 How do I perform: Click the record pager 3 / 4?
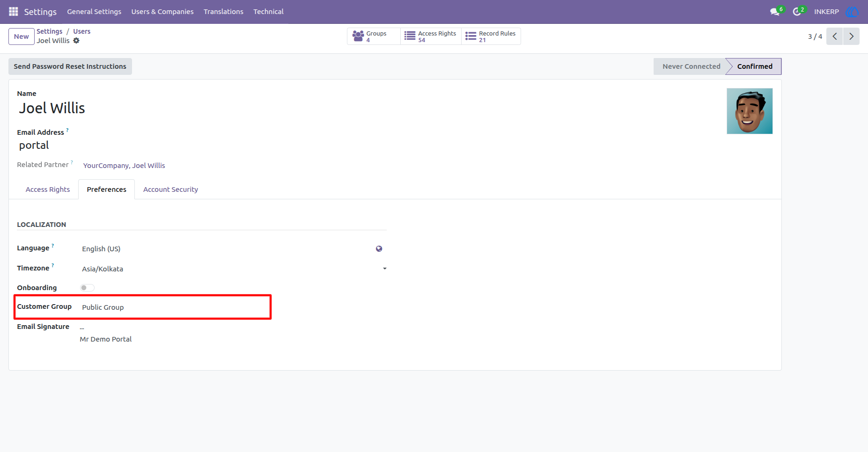click(x=815, y=36)
